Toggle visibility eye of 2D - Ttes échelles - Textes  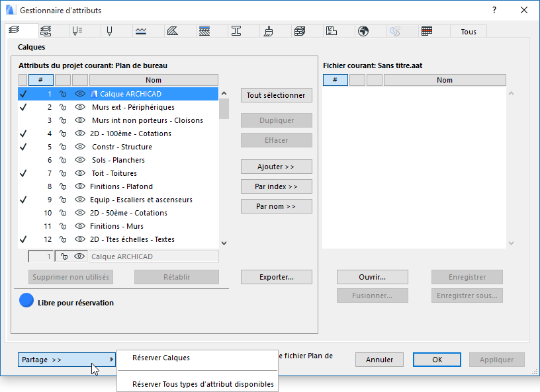(x=80, y=239)
